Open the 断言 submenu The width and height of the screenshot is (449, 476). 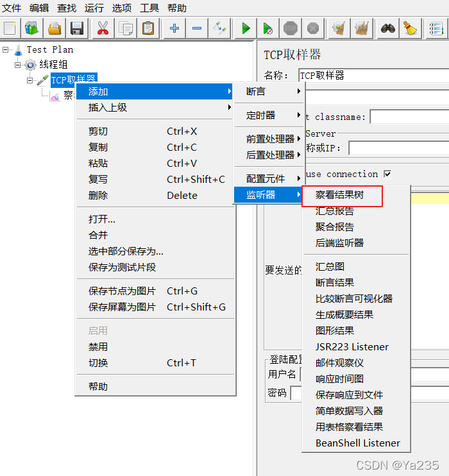tap(269, 91)
